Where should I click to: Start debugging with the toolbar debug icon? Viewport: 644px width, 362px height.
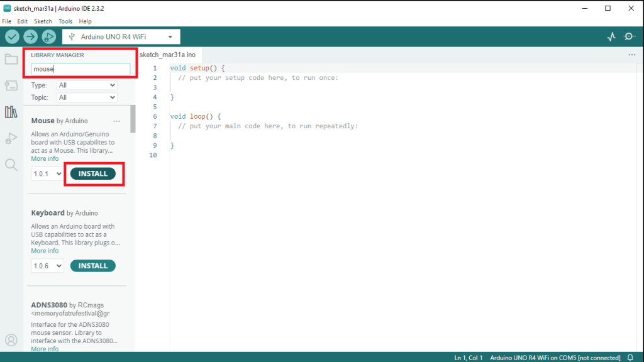point(49,37)
